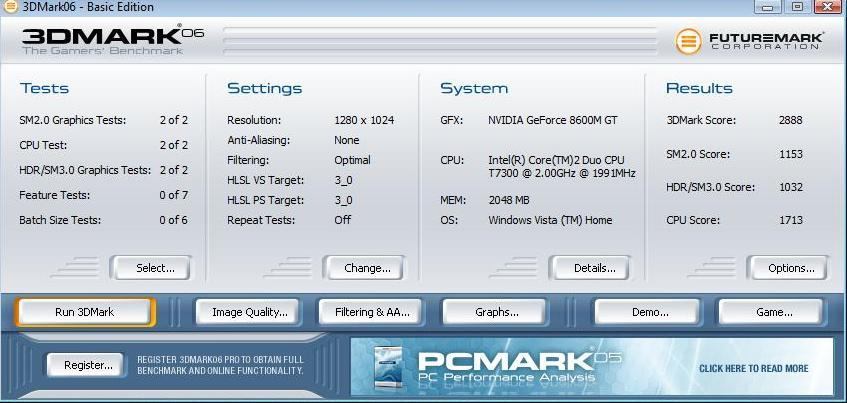Click the Feature Tests value 0 of 7
This screenshot has height=403, width=847.
[x=173, y=195]
